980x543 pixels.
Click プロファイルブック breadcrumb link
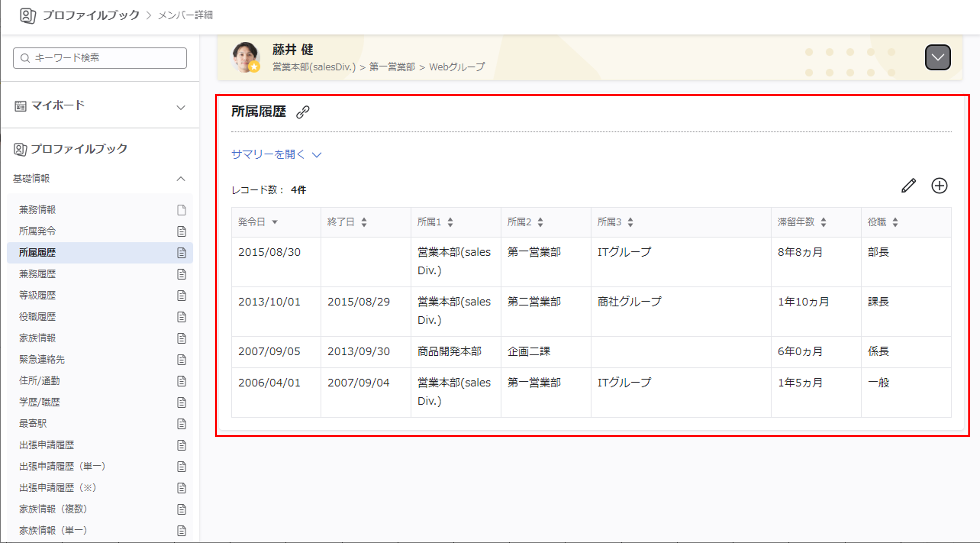coord(91,15)
